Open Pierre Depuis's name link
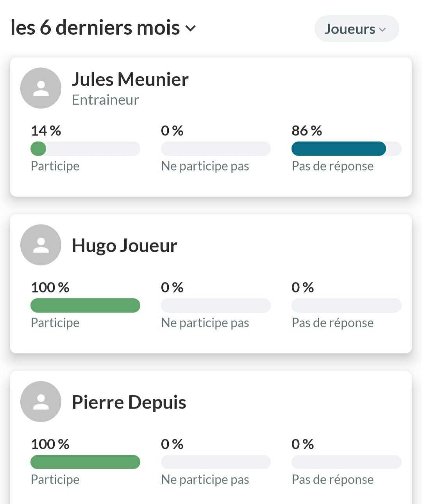Image resolution: width=422 pixels, height=504 pixels. (129, 402)
